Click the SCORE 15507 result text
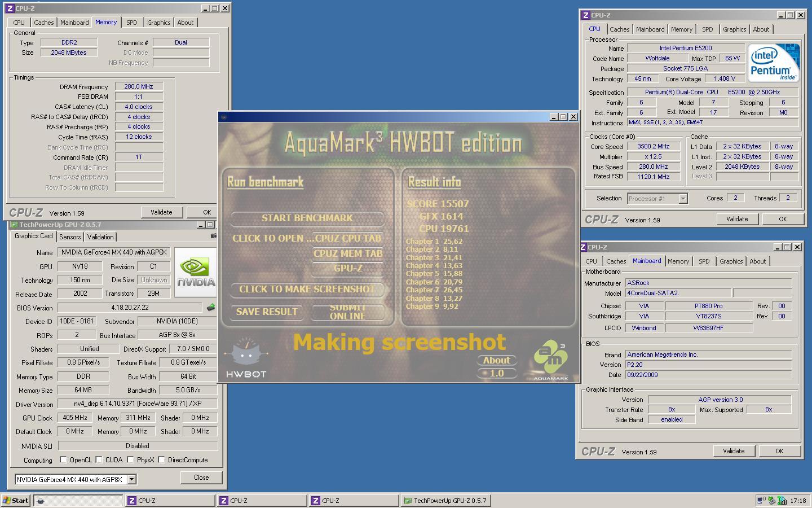 click(438, 204)
